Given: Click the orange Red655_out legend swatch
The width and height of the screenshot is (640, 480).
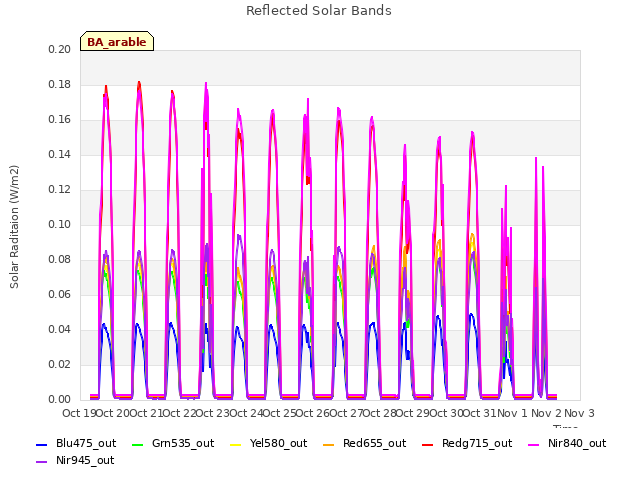Looking at the screenshot, I should [329, 444].
